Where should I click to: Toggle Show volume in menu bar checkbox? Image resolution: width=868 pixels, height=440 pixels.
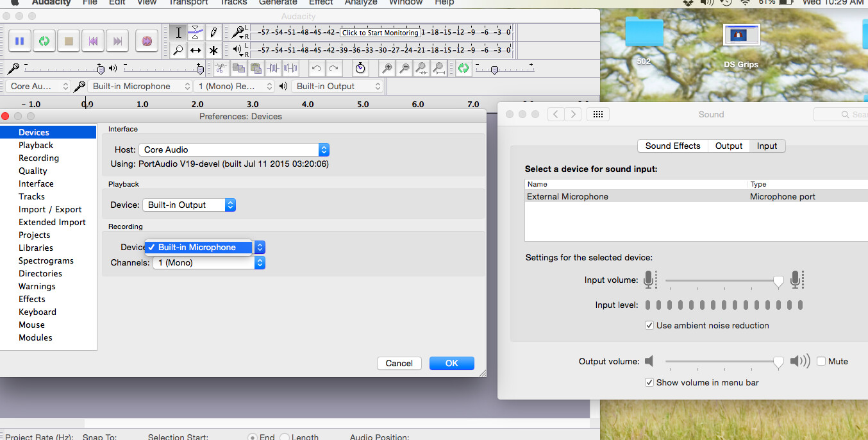(x=649, y=382)
